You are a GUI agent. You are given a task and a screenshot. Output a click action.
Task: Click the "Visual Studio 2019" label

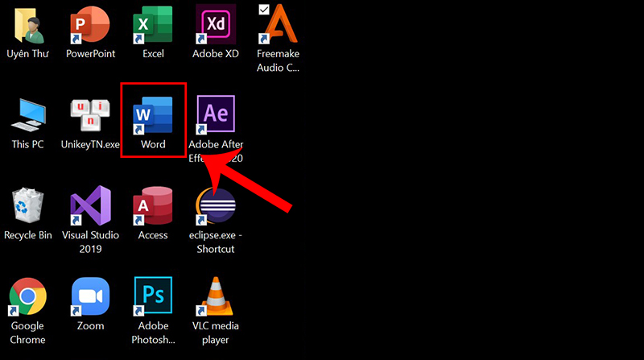(x=90, y=242)
